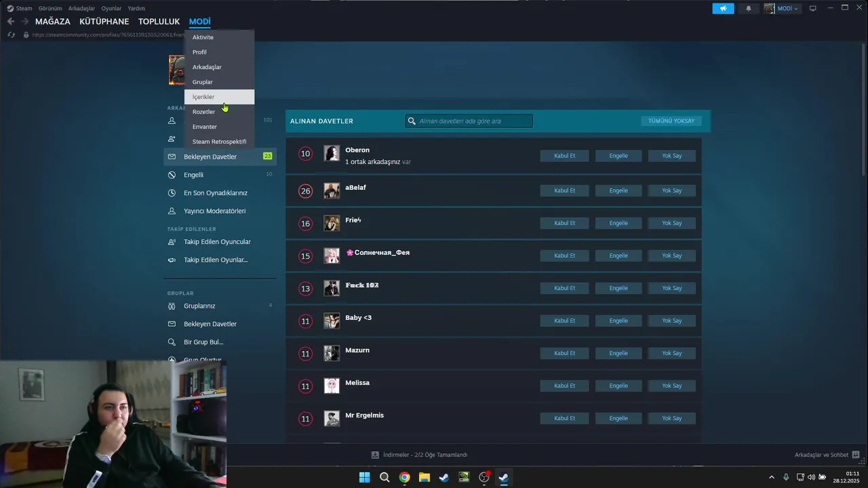Open Melissa's avatar thumbnail
The height and width of the screenshot is (488, 868).
[332, 386]
